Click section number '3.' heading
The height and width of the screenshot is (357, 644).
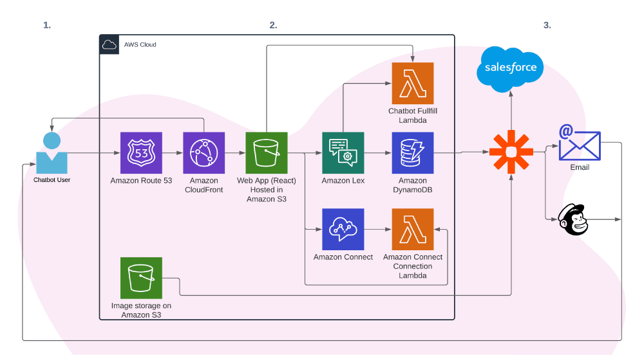tap(547, 25)
